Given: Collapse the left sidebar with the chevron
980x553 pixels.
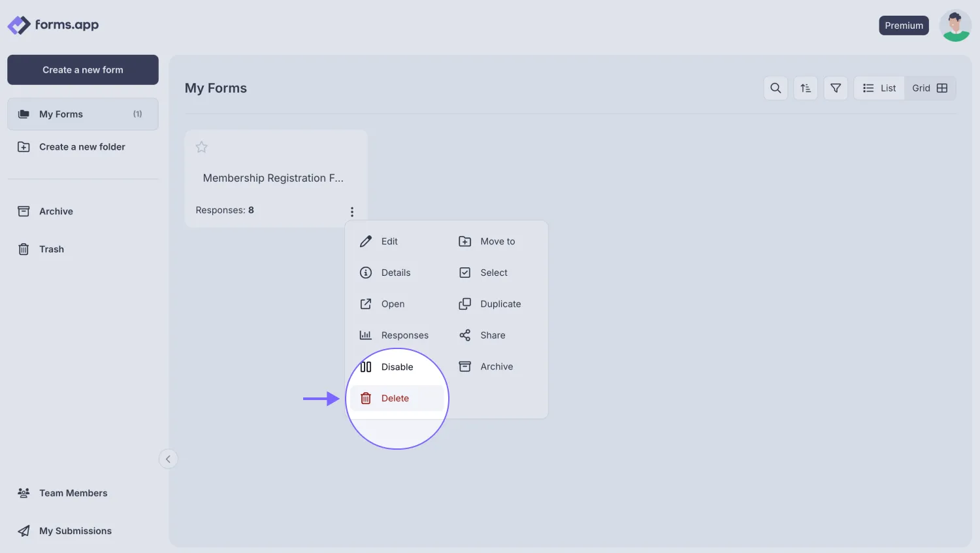Looking at the screenshot, I should click(169, 458).
